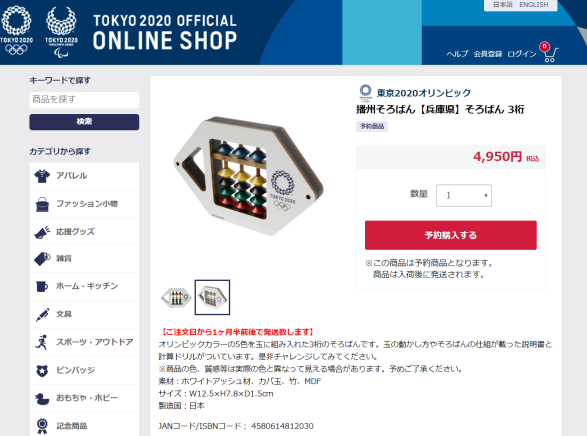Open the quantity dropdown

point(464,195)
